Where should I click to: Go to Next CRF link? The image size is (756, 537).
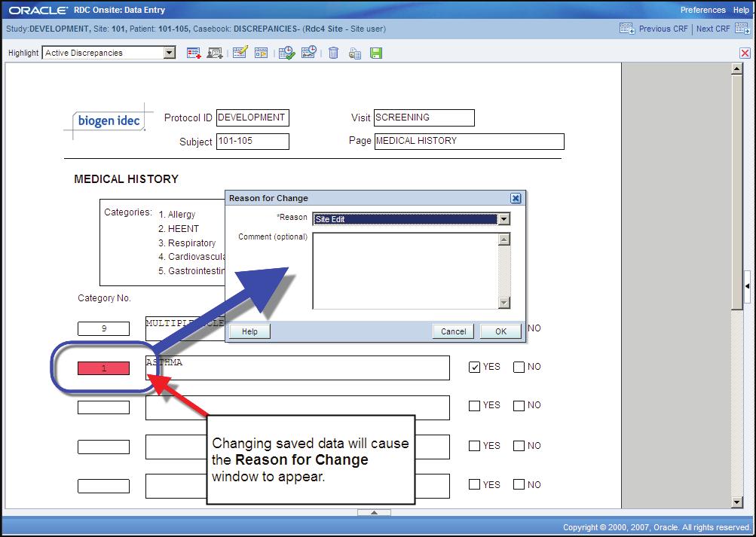coord(713,29)
